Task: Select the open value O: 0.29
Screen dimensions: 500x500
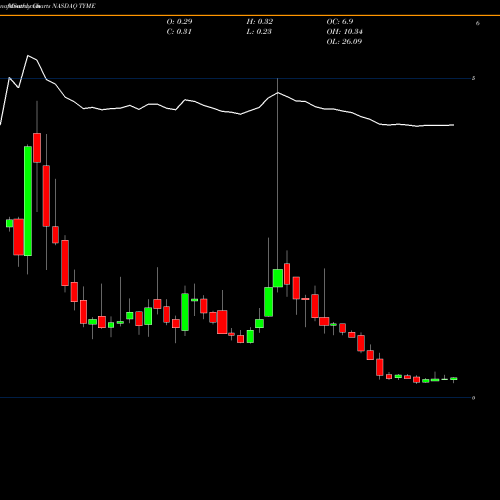Action: 179,22
